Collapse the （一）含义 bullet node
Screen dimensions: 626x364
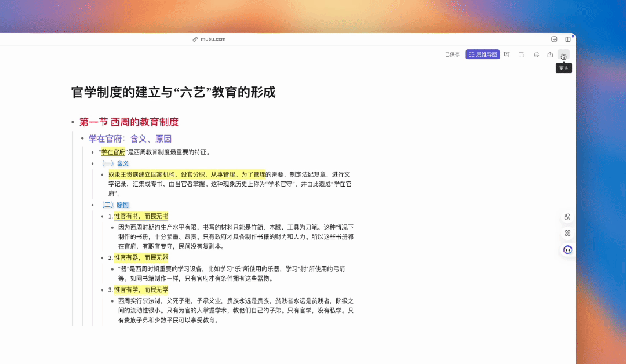coord(92,163)
